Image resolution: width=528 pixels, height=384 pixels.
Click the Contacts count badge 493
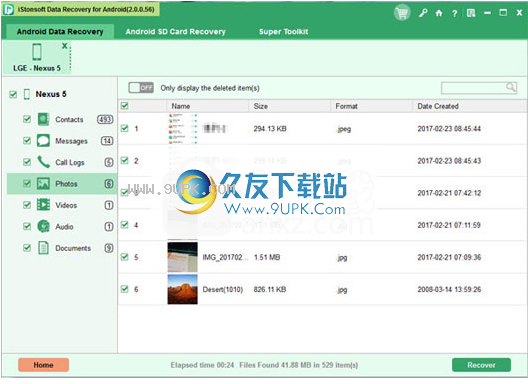tap(105, 119)
